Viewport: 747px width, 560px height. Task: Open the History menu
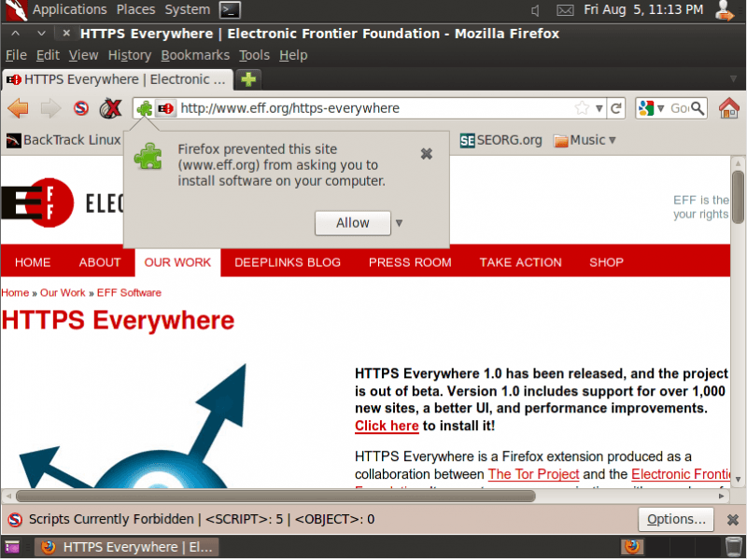pyautogui.click(x=130, y=55)
